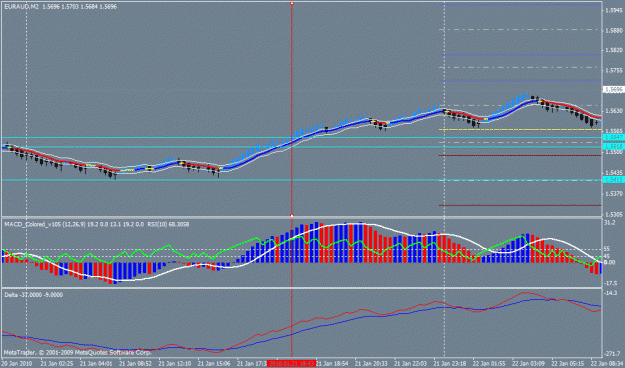Click the 1.5630 price axis value
This screenshot has width=625, height=368.
(614, 110)
